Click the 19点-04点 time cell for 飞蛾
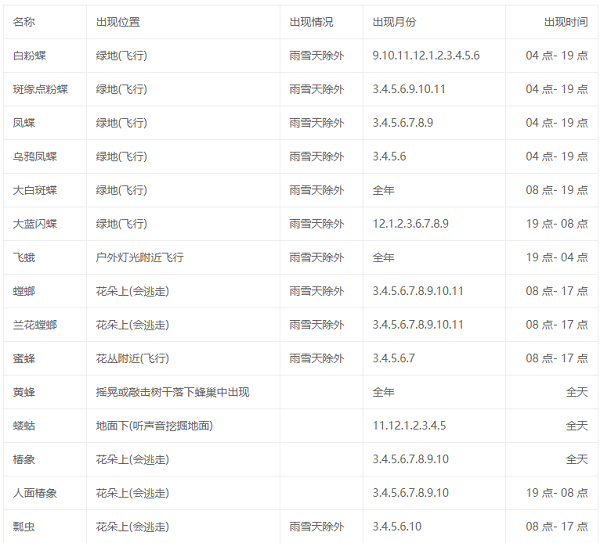 [557, 258]
